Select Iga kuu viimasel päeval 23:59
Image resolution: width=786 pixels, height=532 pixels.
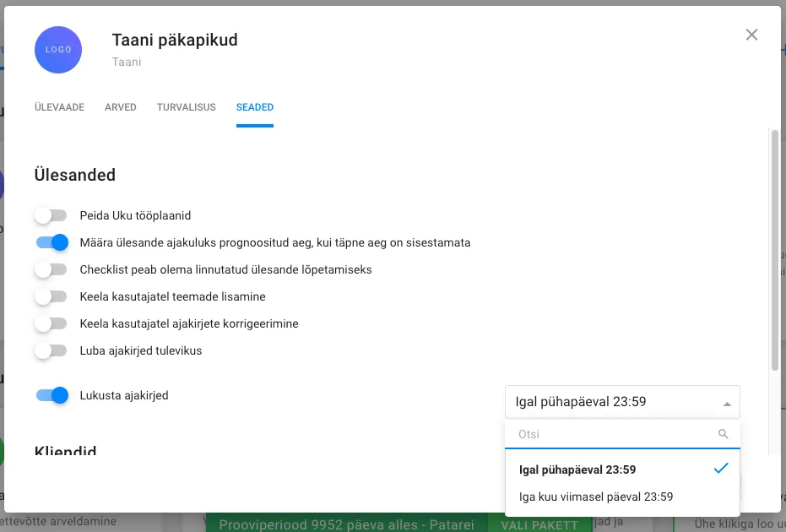[596, 497]
